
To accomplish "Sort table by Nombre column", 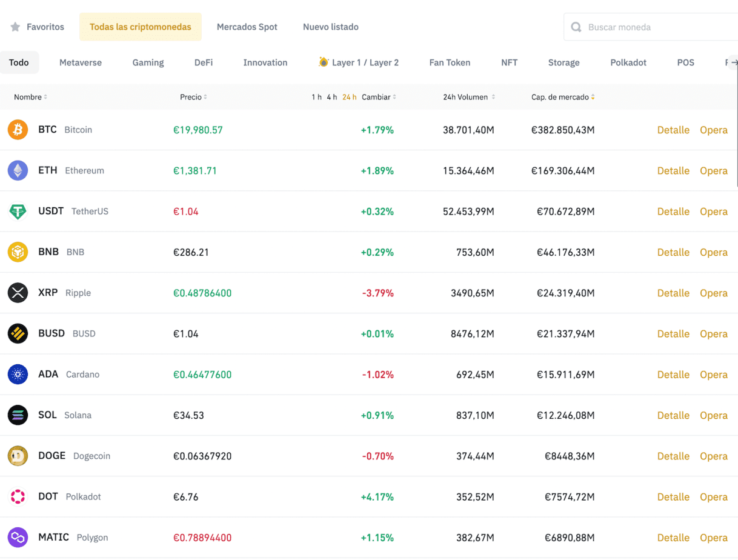I will click(30, 97).
